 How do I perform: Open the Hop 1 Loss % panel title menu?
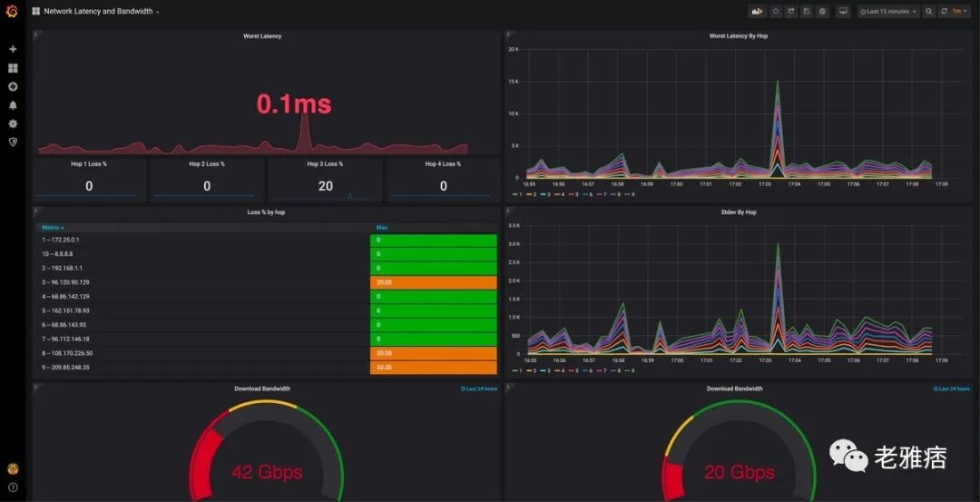tap(89, 164)
